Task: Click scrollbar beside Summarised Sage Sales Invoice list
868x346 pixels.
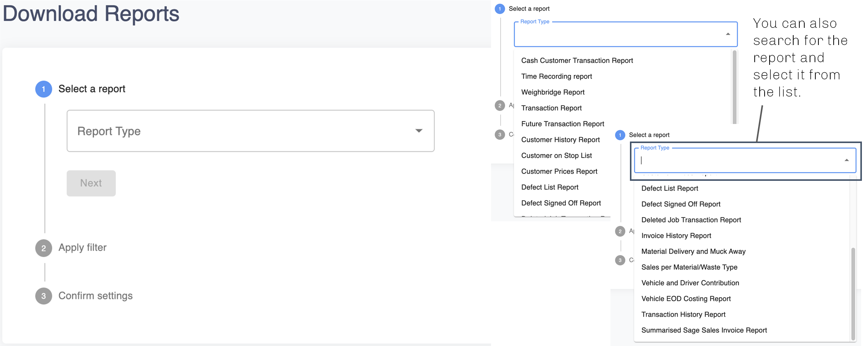Action: [x=853, y=293]
